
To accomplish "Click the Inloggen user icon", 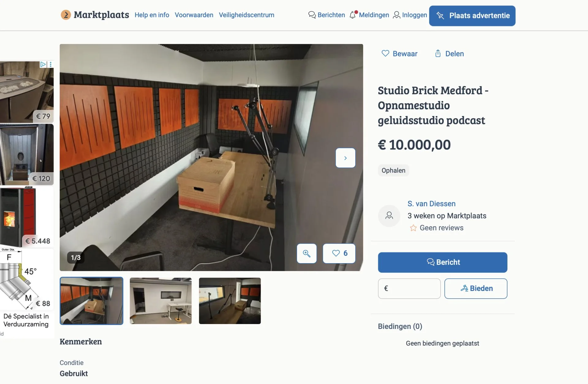I will [x=397, y=15].
